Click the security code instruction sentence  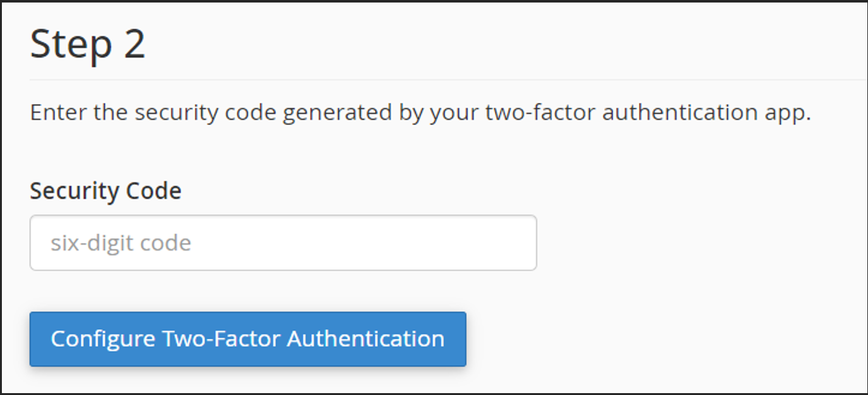[420, 113]
